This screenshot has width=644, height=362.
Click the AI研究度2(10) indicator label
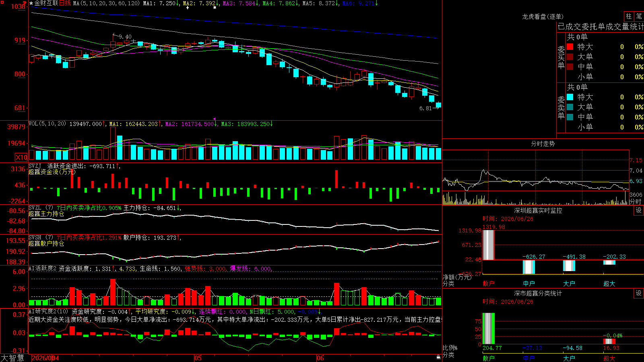[x=49, y=311]
